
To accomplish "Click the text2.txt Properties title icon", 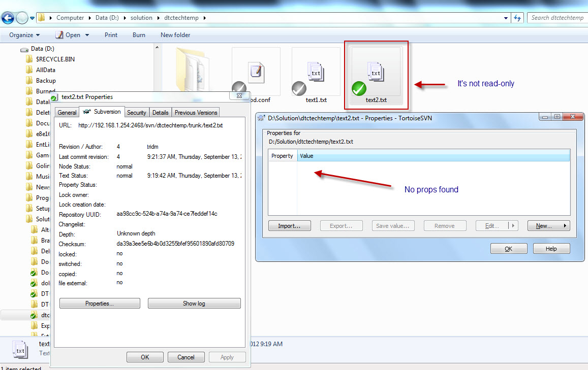I will 55,97.
